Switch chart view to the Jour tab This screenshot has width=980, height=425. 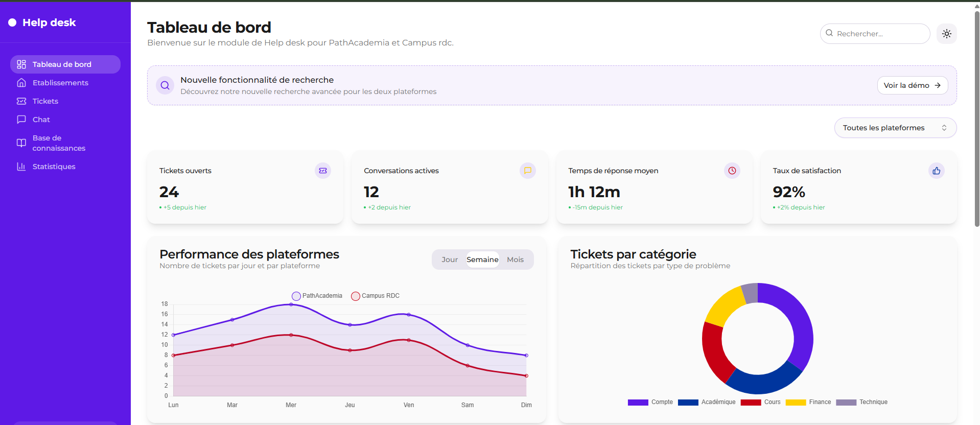[x=450, y=259]
